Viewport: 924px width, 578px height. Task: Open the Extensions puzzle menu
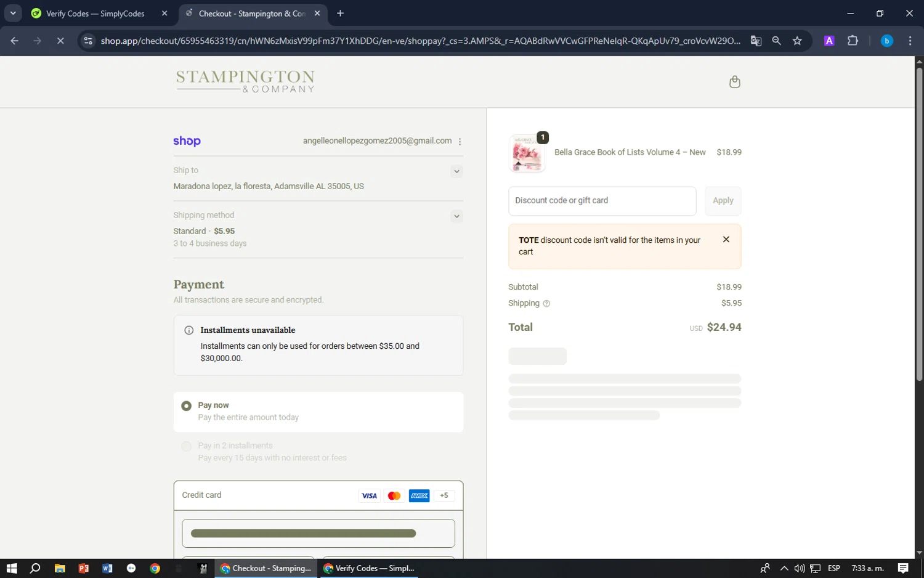853,41
